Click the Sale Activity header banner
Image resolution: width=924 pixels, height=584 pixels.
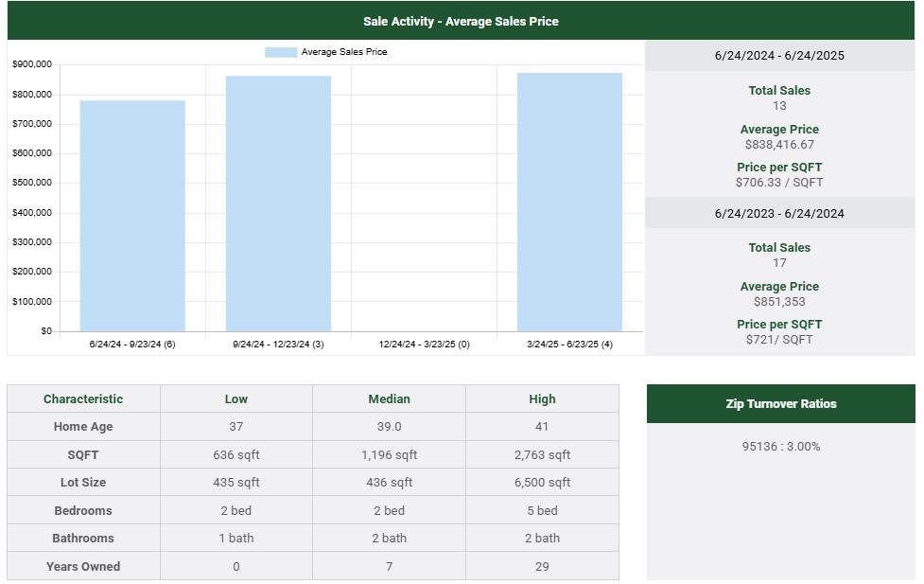(x=461, y=21)
